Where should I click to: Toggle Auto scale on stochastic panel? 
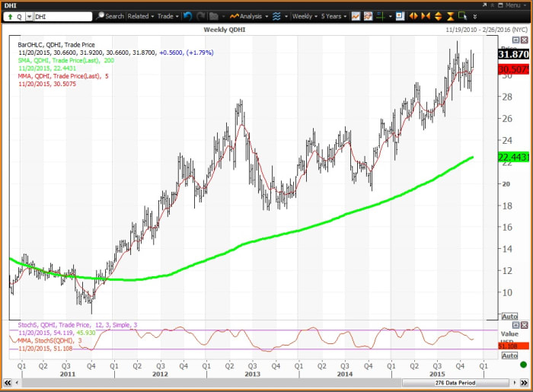point(509,355)
